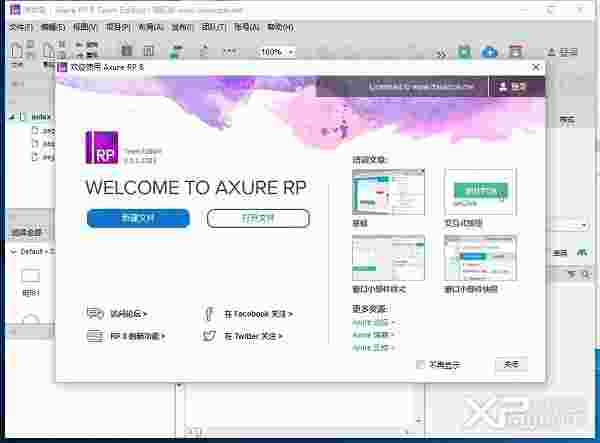Viewport: 600px width, 443px height.
Task: Click the purple RP logo in the welcome dialog
Action: (x=102, y=148)
